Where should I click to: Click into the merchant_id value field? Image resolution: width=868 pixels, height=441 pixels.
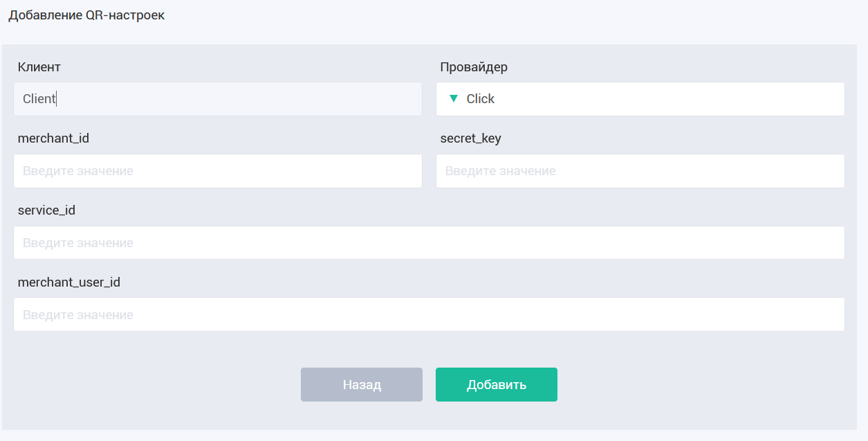click(x=218, y=171)
